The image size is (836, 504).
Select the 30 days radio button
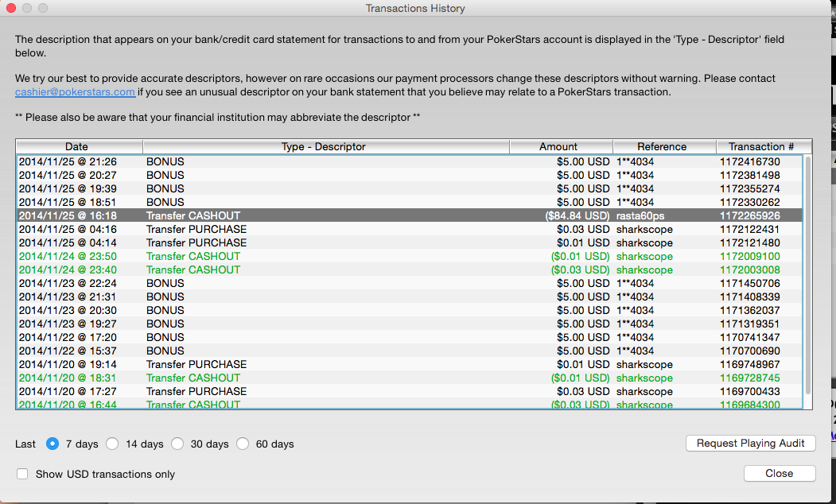[177, 444]
